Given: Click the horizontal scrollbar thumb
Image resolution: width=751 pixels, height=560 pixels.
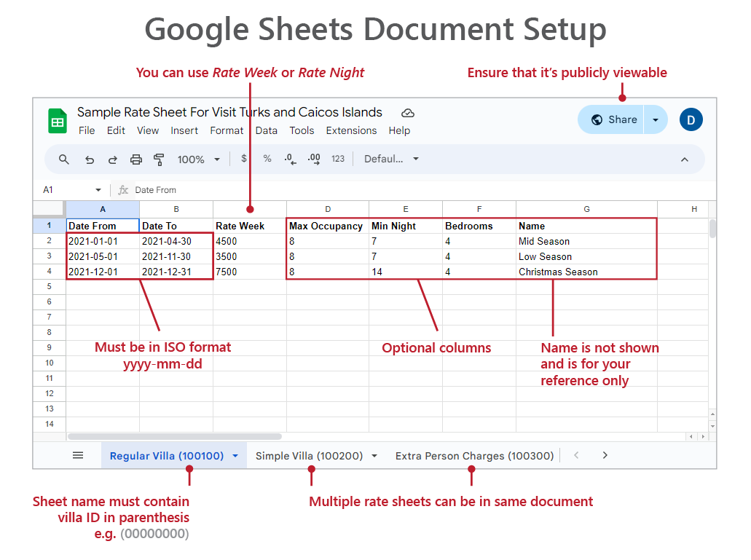Looking at the screenshot, I should [x=175, y=436].
